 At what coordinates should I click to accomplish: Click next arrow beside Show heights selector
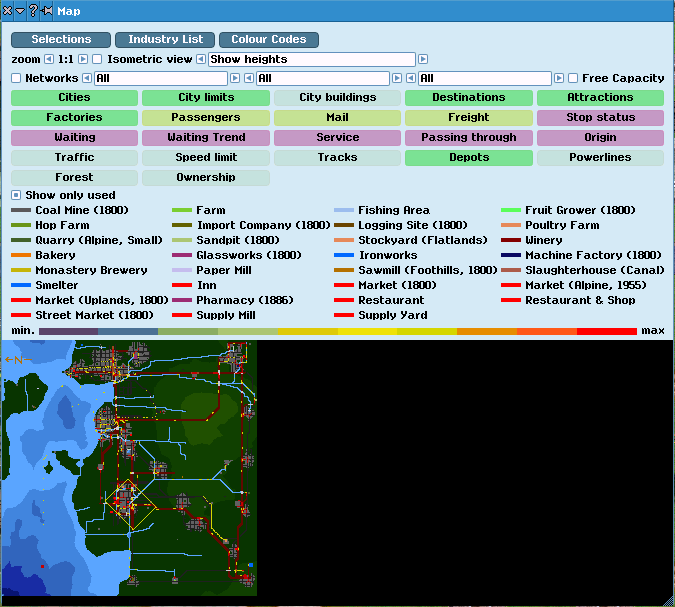423,59
